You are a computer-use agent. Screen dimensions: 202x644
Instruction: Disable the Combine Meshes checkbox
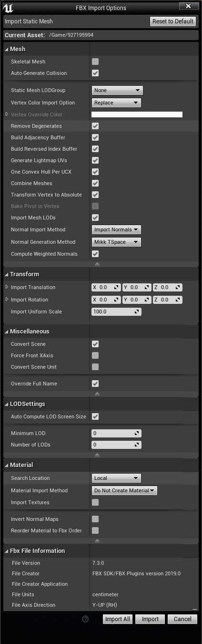tap(95, 183)
